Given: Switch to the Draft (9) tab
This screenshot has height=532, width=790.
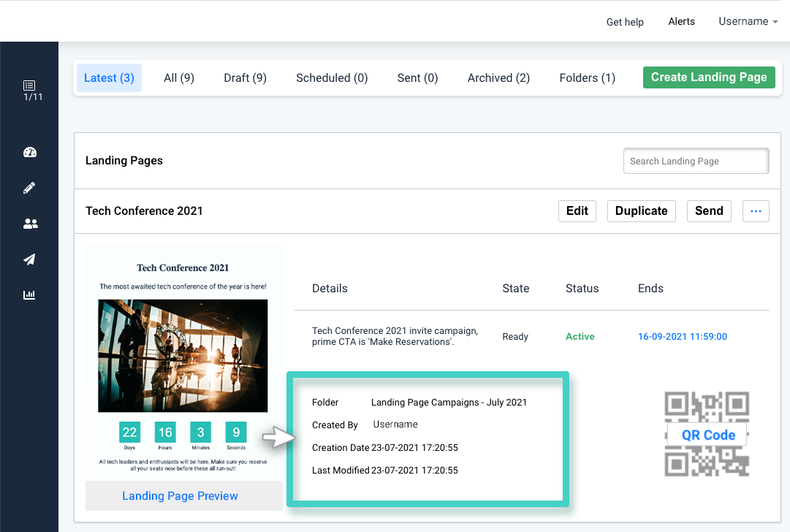Looking at the screenshot, I should pyautogui.click(x=245, y=78).
